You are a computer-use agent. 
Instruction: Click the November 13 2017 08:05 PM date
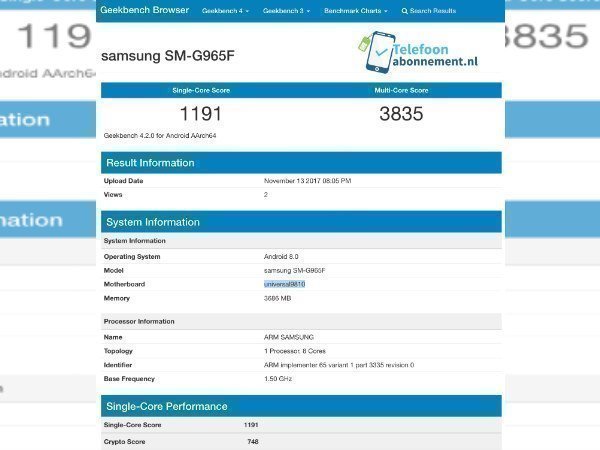(x=307, y=181)
